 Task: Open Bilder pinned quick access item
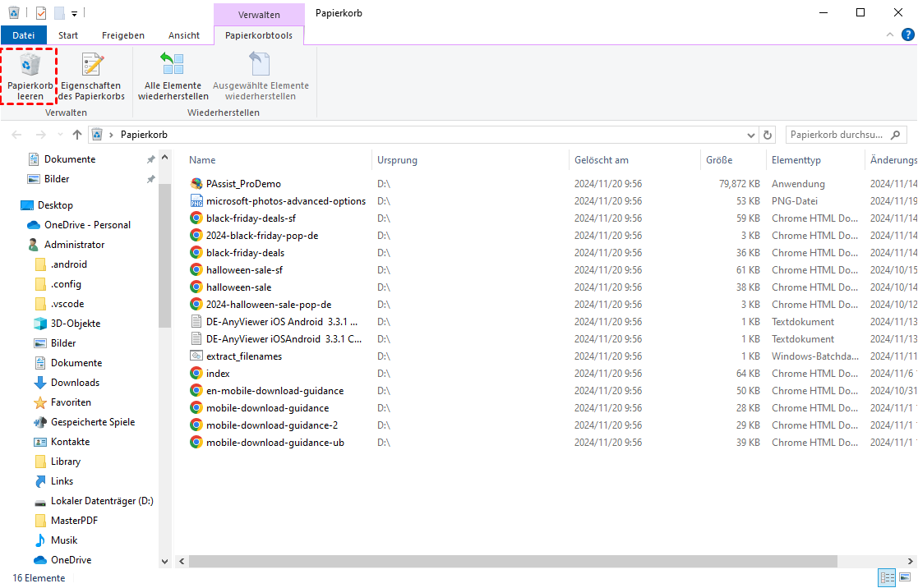click(x=57, y=179)
